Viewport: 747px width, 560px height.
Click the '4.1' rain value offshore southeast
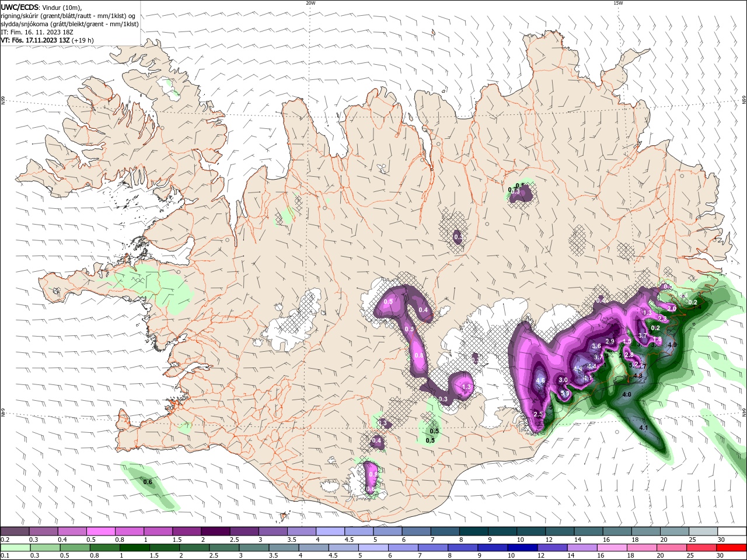pyautogui.click(x=644, y=428)
